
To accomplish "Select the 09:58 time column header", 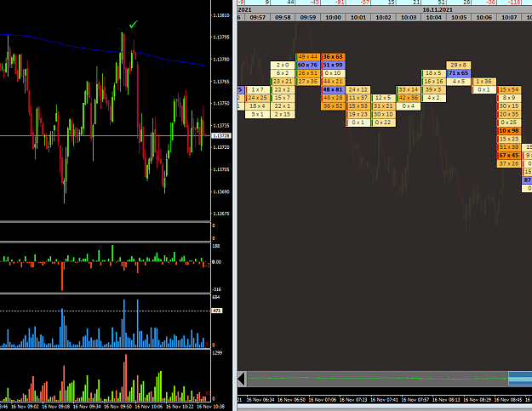I will (283, 17).
